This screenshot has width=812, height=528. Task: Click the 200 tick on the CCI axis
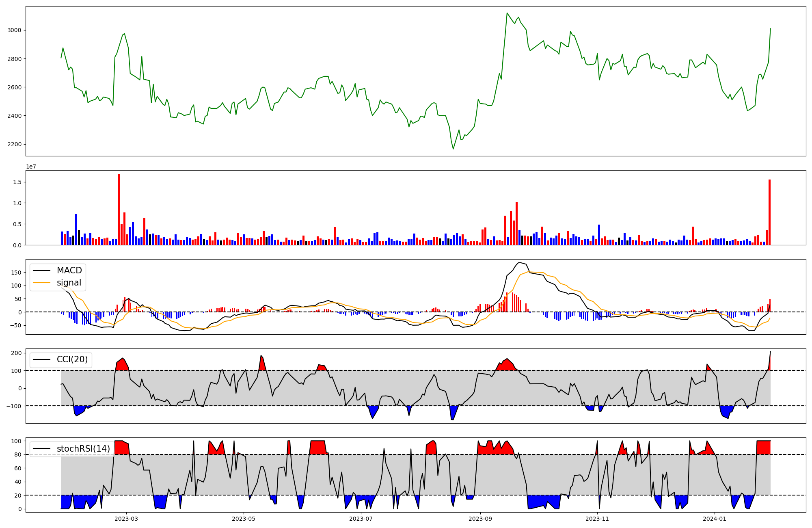[16, 353]
